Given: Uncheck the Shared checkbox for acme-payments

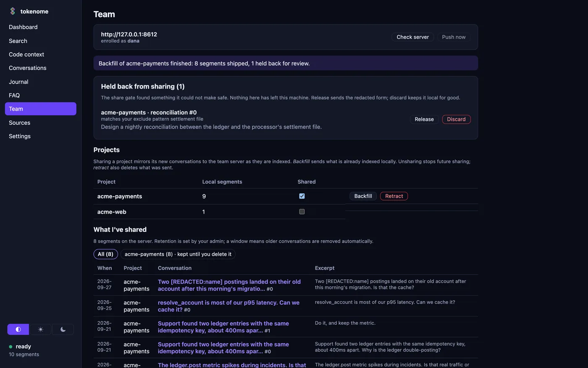Looking at the screenshot, I should (302, 196).
